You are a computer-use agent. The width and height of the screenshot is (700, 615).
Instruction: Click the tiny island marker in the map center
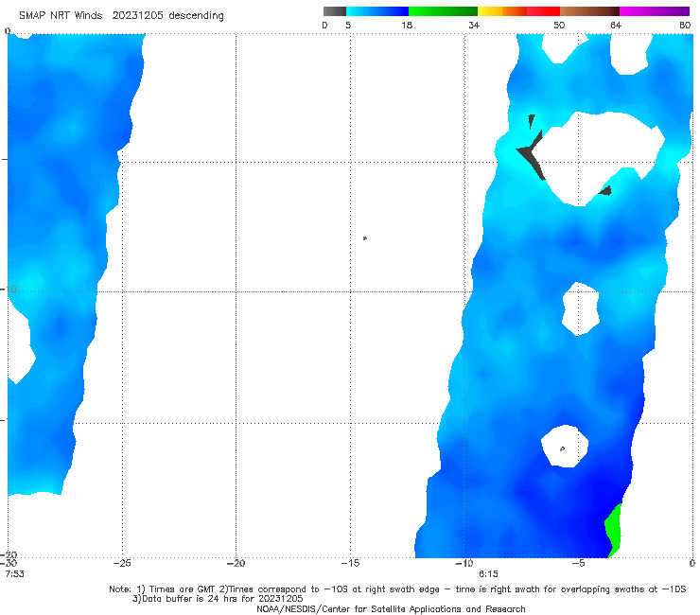pyautogui.click(x=365, y=238)
